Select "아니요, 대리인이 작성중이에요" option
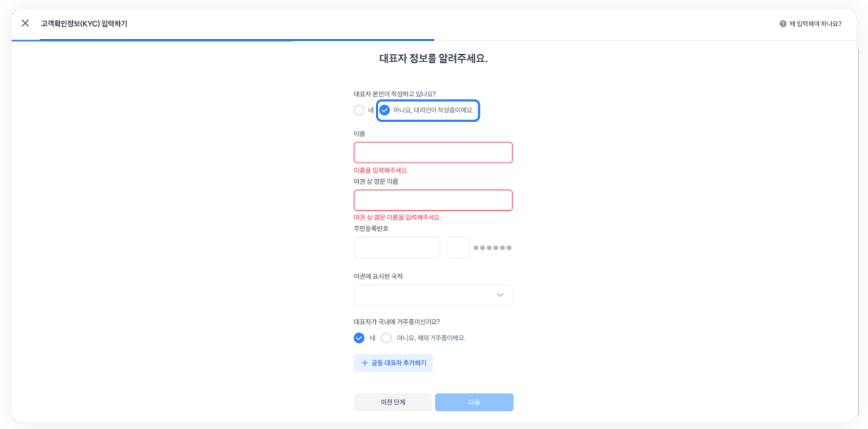The image size is (868, 429). point(385,110)
